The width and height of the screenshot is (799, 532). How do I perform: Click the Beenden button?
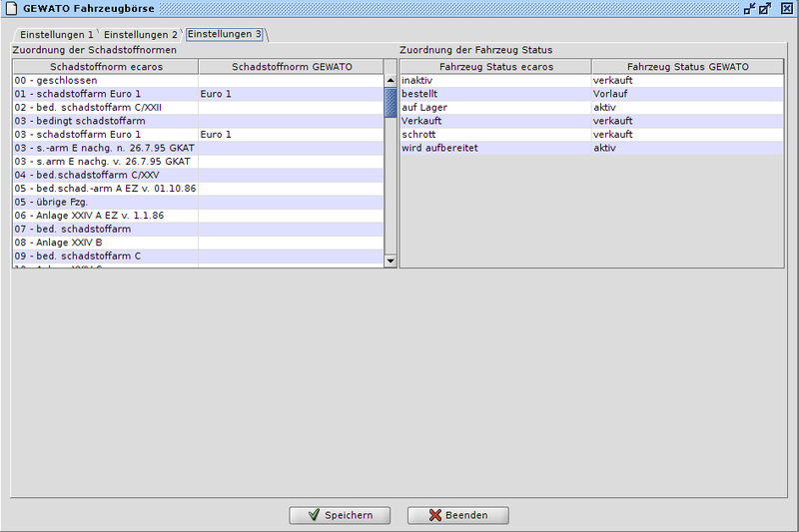click(x=457, y=515)
